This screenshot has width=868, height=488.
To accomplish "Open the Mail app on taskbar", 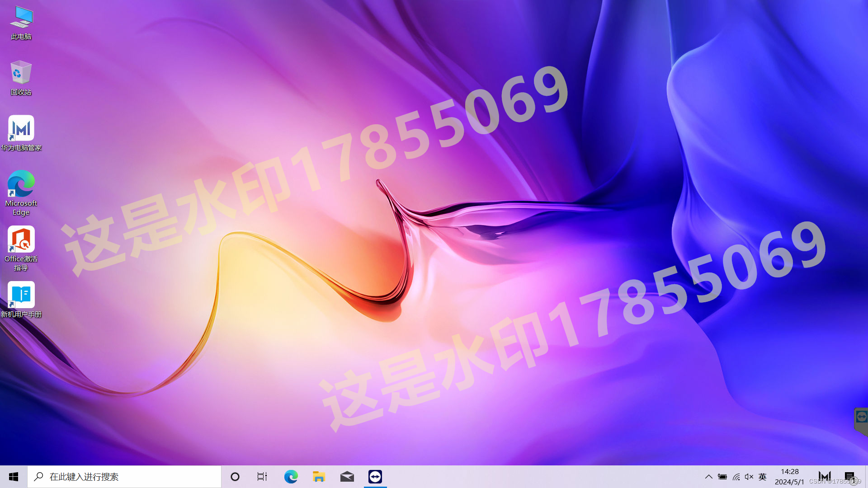I will (x=347, y=477).
